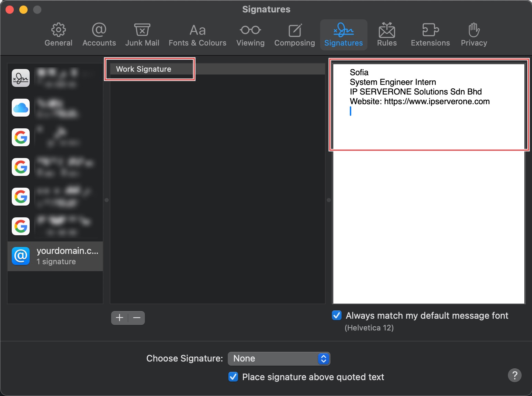Switch to the Extensions pane

tap(430, 35)
